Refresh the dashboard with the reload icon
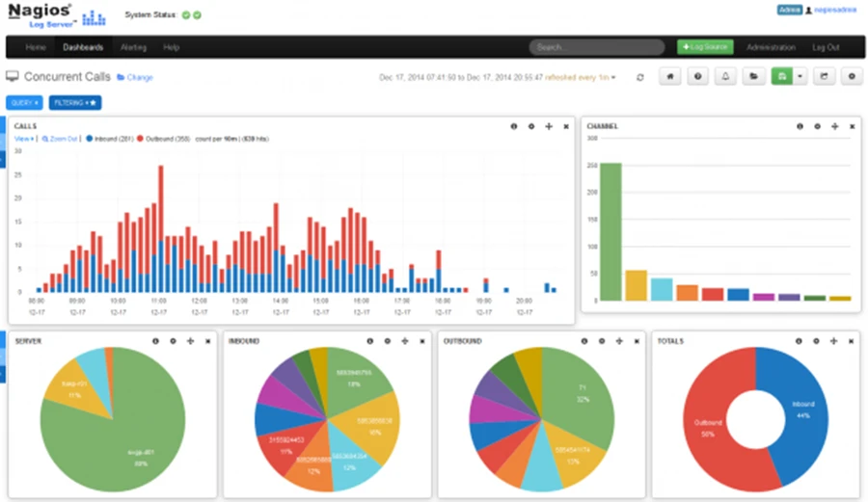The width and height of the screenshot is (868, 502). click(639, 77)
